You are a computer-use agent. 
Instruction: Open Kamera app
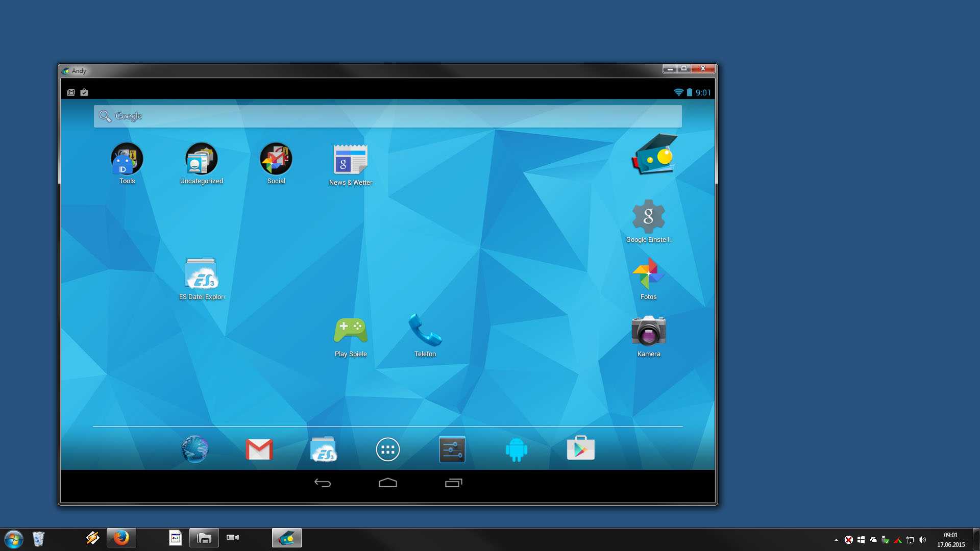point(648,332)
